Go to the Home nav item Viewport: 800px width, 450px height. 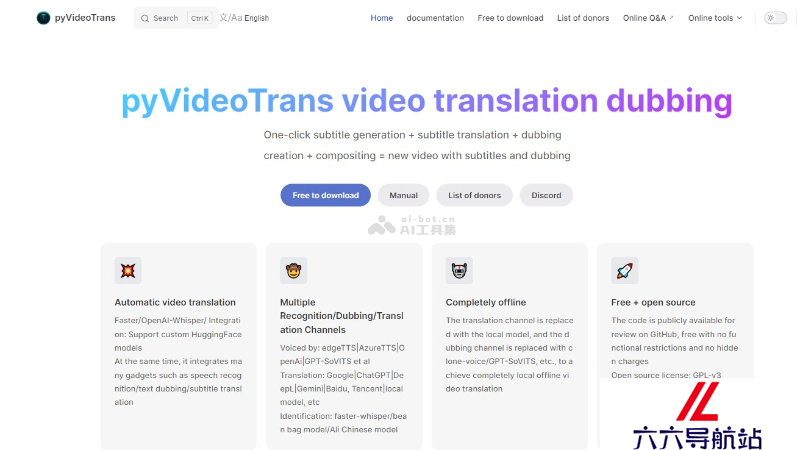382,18
